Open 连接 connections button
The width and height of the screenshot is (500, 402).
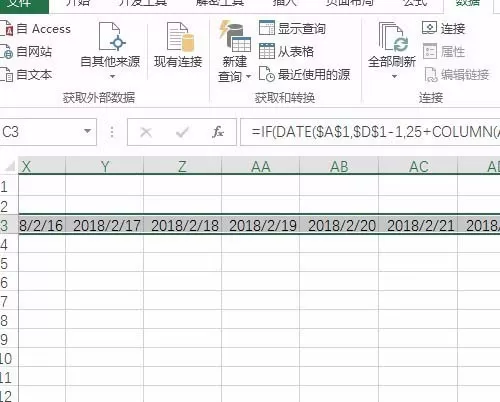(x=443, y=28)
